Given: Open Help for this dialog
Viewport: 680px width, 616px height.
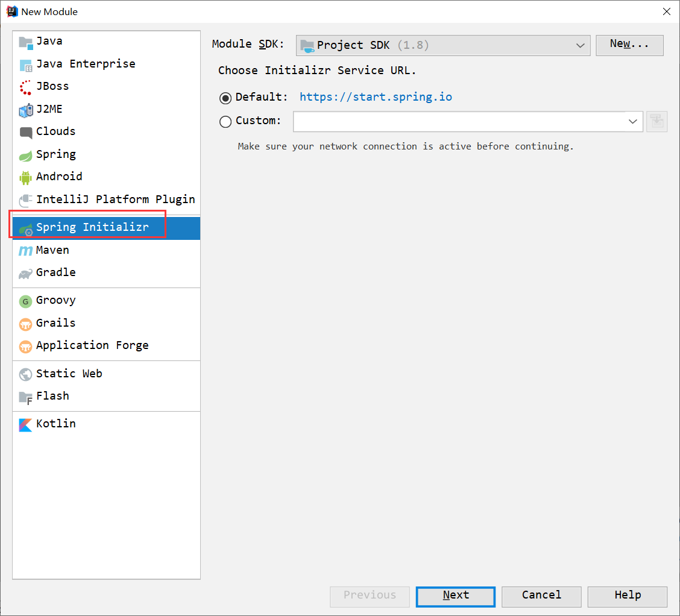Looking at the screenshot, I should click(x=627, y=597).
